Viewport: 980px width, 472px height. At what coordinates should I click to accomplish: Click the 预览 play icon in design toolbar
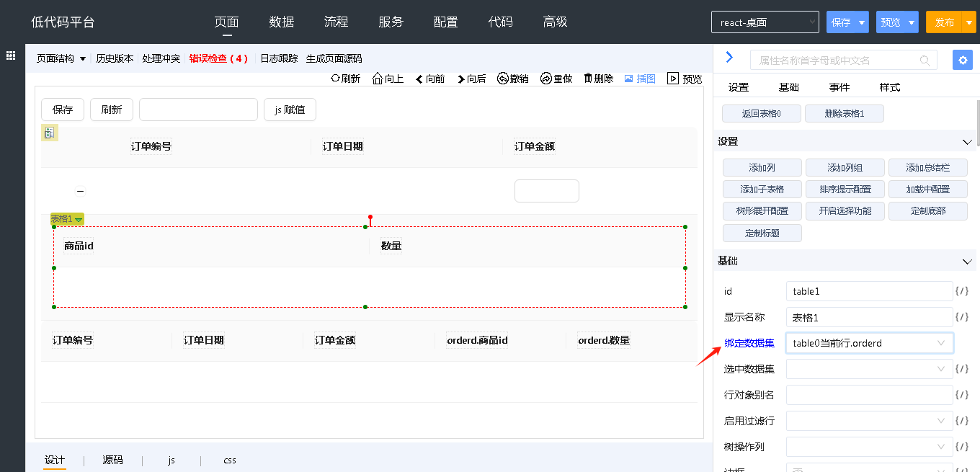[x=673, y=79]
